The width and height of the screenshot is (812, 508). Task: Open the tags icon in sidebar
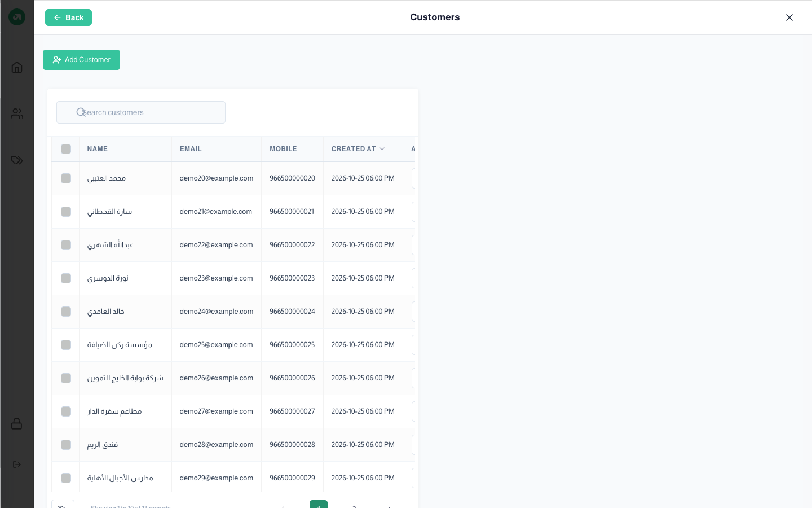(x=17, y=160)
